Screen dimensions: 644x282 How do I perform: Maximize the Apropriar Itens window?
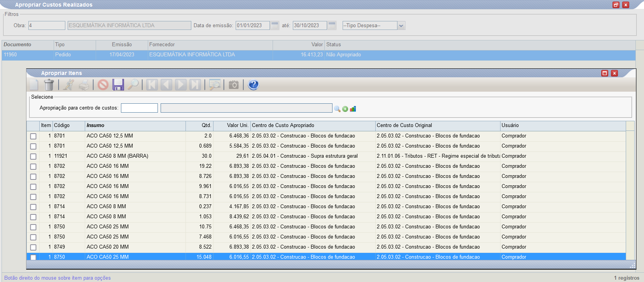(x=605, y=73)
